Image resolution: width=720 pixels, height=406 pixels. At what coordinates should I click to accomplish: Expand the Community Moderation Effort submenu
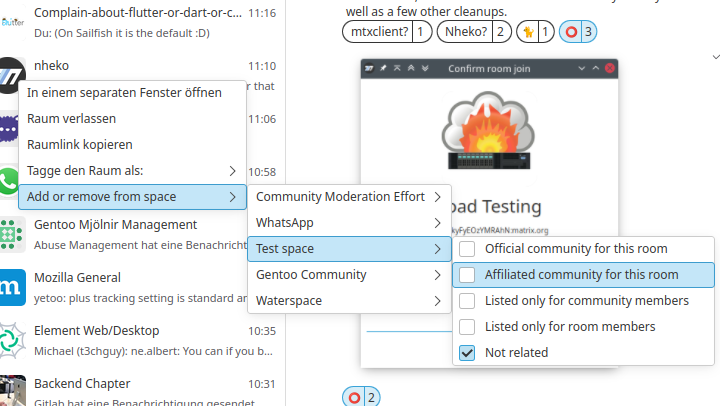349,196
